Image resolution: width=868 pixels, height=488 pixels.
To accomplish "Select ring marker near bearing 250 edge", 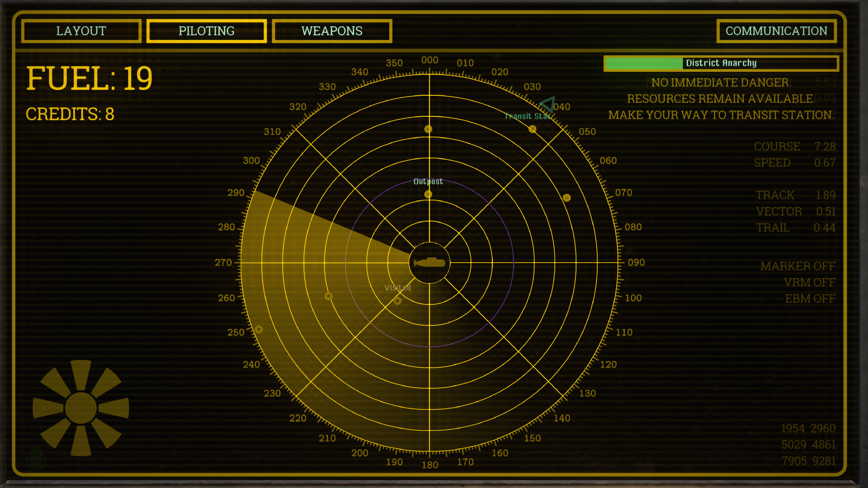I will [x=259, y=329].
